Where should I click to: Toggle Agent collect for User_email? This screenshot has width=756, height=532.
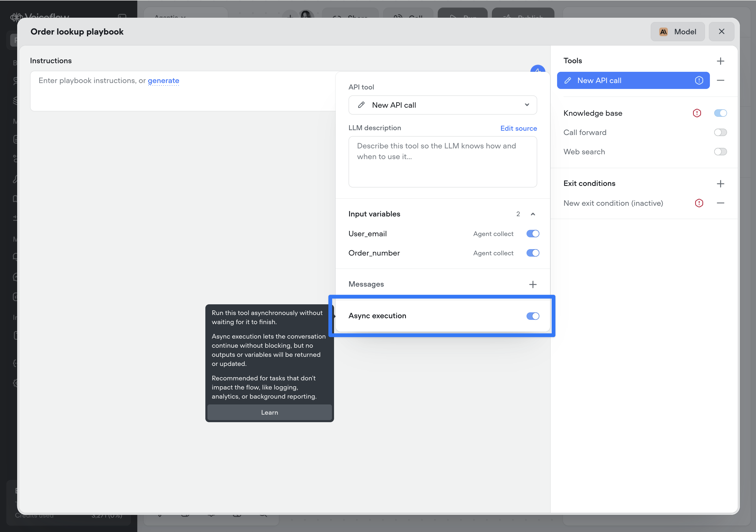(532, 234)
